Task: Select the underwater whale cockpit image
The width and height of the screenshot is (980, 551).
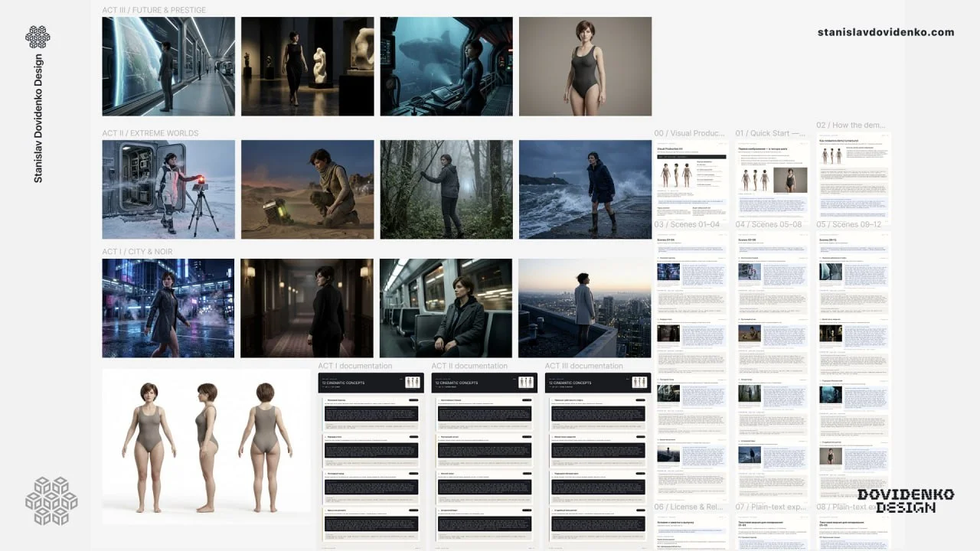Action: [446, 67]
